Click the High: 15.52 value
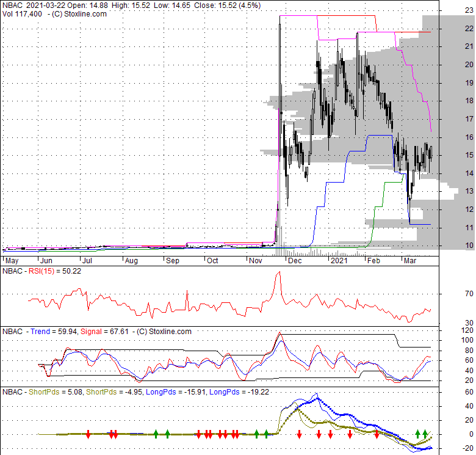This screenshot has height=455, width=476. [131, 5]
